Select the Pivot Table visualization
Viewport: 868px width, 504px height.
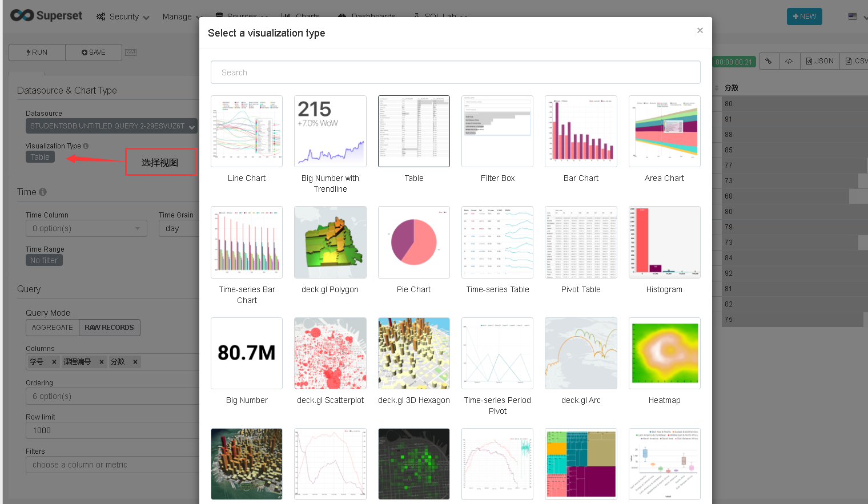(x=581, y=242)
